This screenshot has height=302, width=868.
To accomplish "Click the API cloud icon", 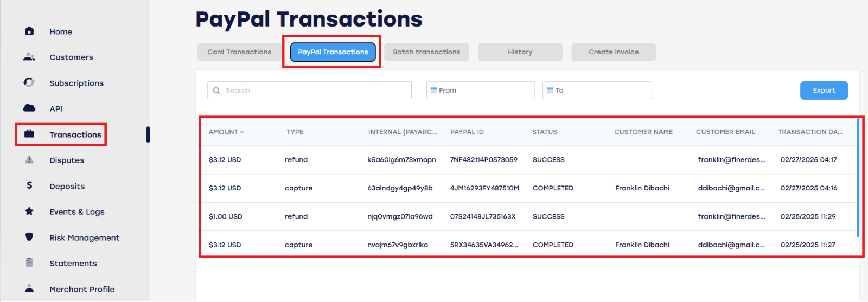I will (29, 108).
